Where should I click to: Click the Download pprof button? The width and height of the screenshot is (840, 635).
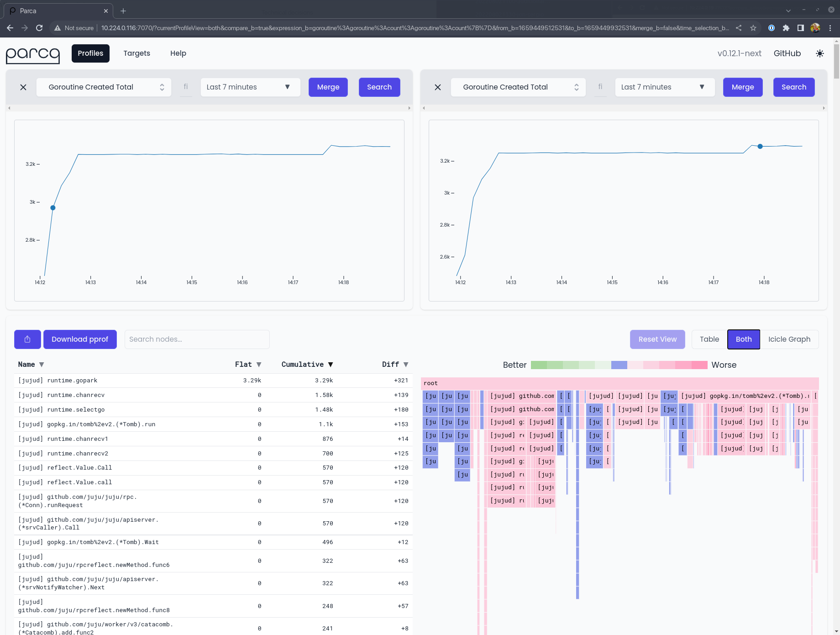[80, 339]
